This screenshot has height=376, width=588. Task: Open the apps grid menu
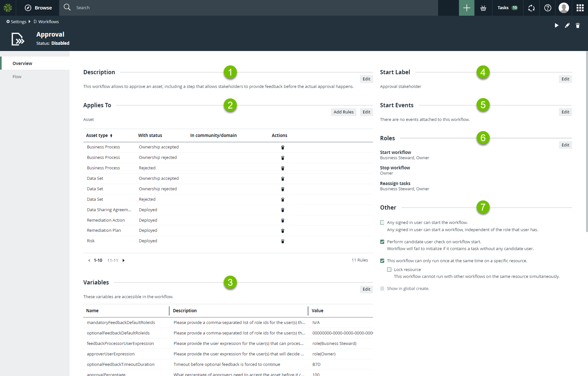(x=580, y=8)
